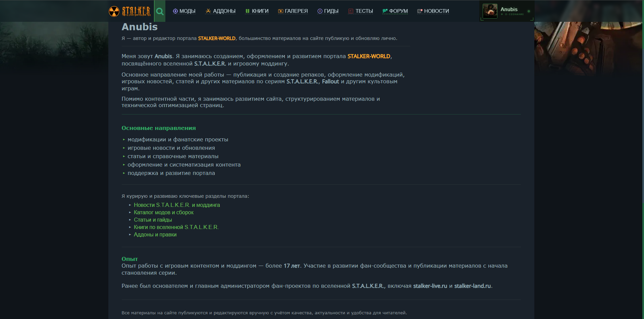
Task: Click the camera icon beside ГАЛЕРЕЯ
Action: [x=281, y=11]
